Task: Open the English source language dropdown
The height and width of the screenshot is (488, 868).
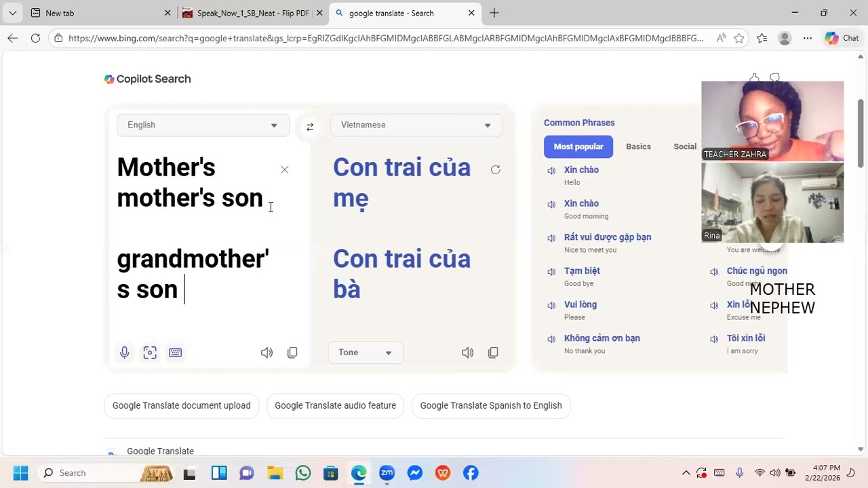Action: (x=203, y=125)
